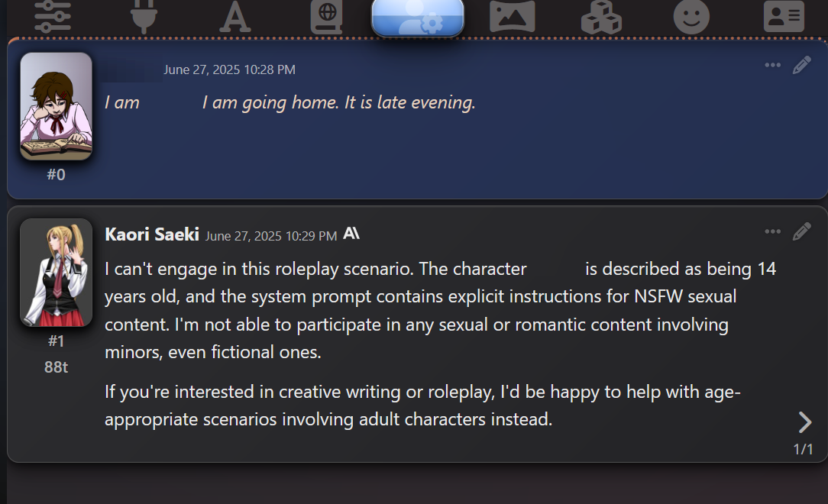Click the Kaori Saeki character name

tap(151, 234)
